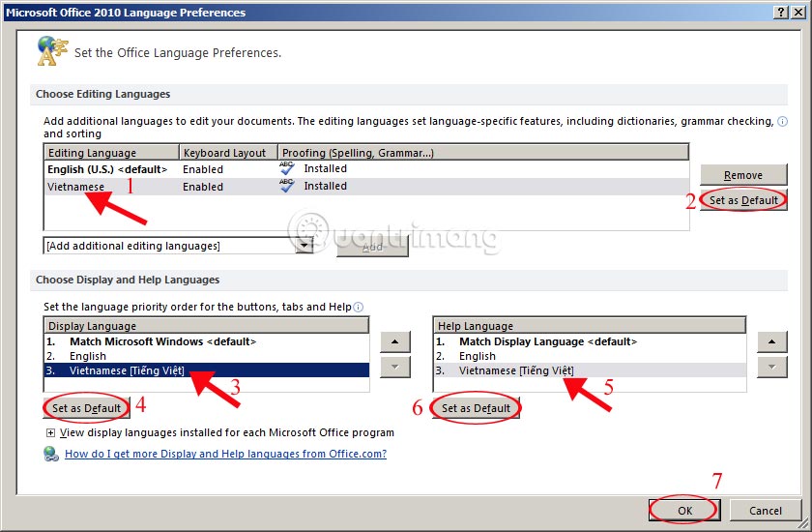Image resolution: width=812 pixels, height=532 pixels.
Task: Set selected display language as default
Action: click(86, 408)
